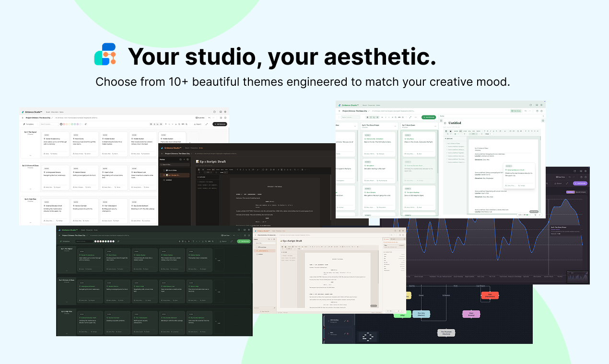This screenshot has height=364, width=609.
Task: Click back arrow in white board window
Action: tap(23, 118)
